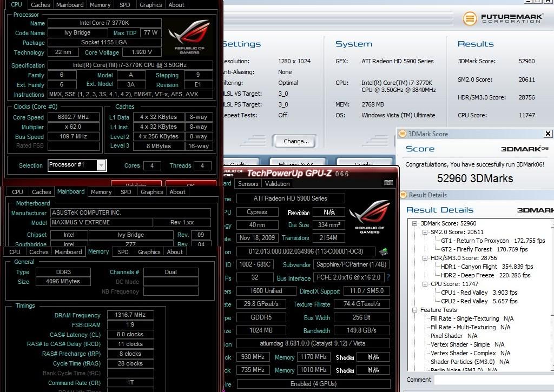The width and height of the screenshot is (554, 392).
Task: Switch to GPU-Z Sensors tab
Action: coord(248,184)
